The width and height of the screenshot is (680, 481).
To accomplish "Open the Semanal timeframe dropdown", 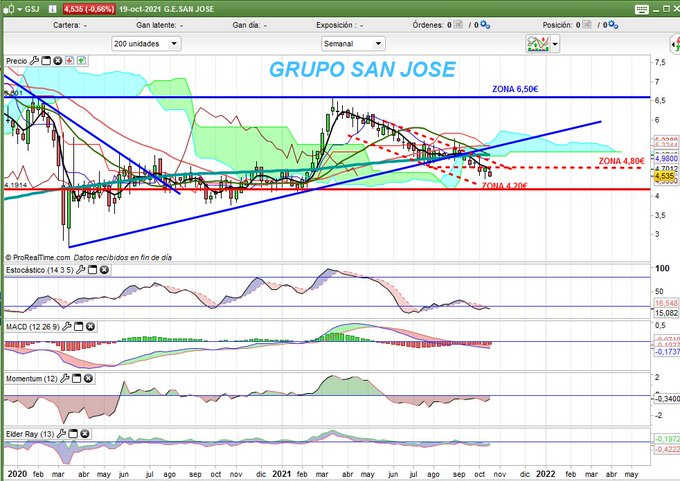I will pos(353,44).
